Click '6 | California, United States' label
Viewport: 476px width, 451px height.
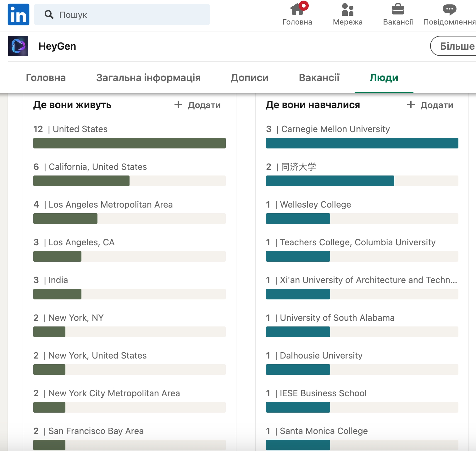point(90,167)
